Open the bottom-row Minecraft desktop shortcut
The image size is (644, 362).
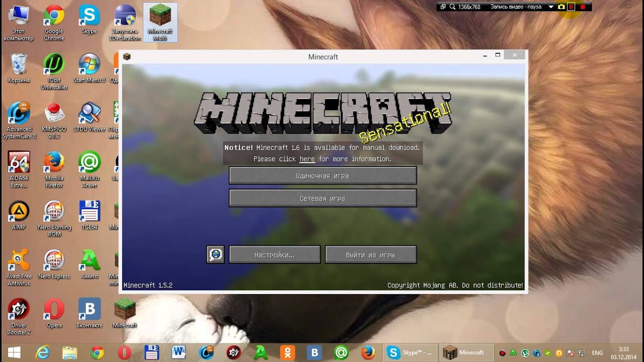pos(125,313)
